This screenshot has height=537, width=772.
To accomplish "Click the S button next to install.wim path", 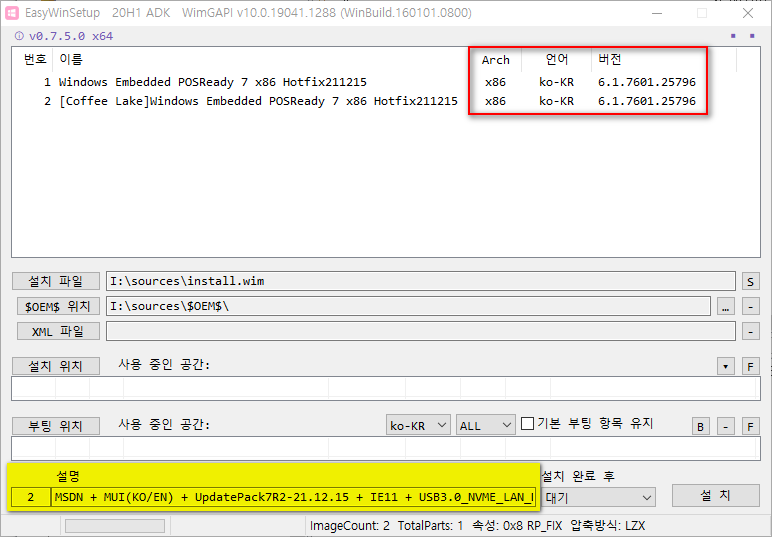I will (750, 282).
